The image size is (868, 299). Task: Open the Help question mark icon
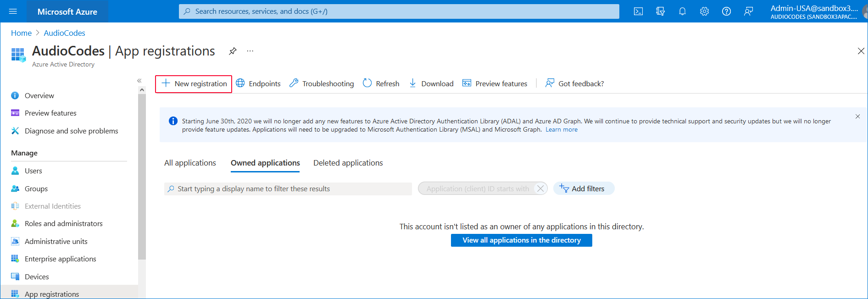coord(726,11)
